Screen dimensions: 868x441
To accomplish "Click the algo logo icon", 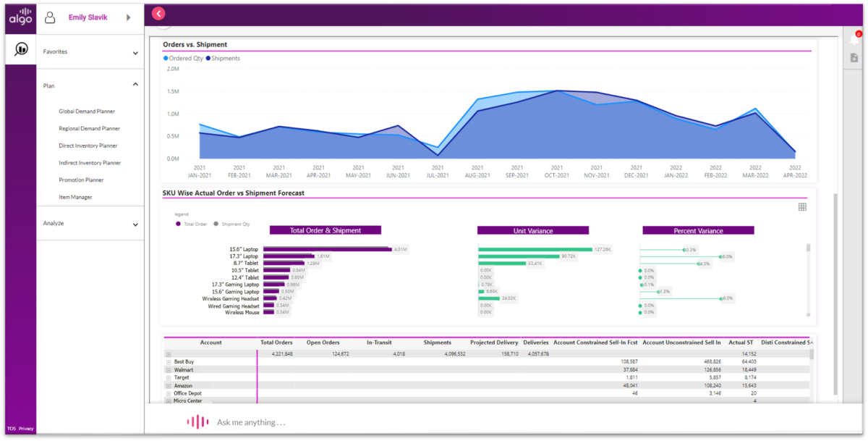I will pyautogui.click(x=20, y=17).
